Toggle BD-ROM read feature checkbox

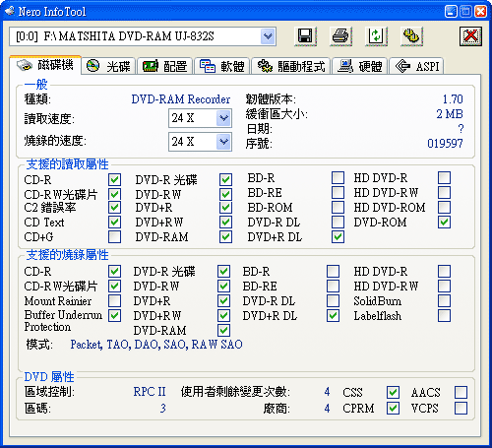338,207
